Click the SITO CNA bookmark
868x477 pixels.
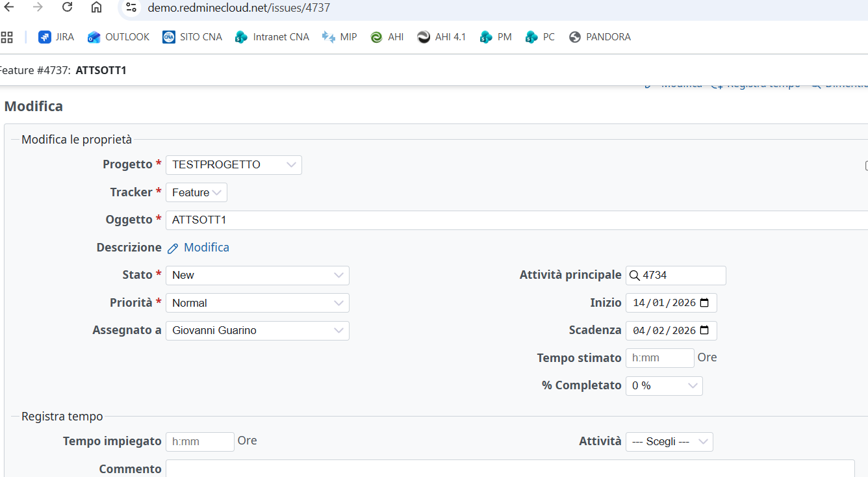[192, 37]
